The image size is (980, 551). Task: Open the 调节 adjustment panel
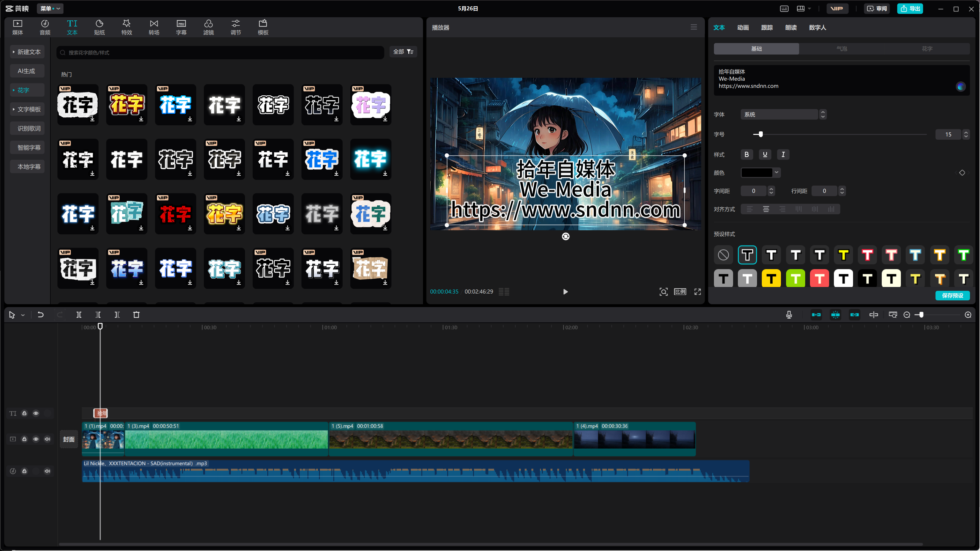coord(235,27)
